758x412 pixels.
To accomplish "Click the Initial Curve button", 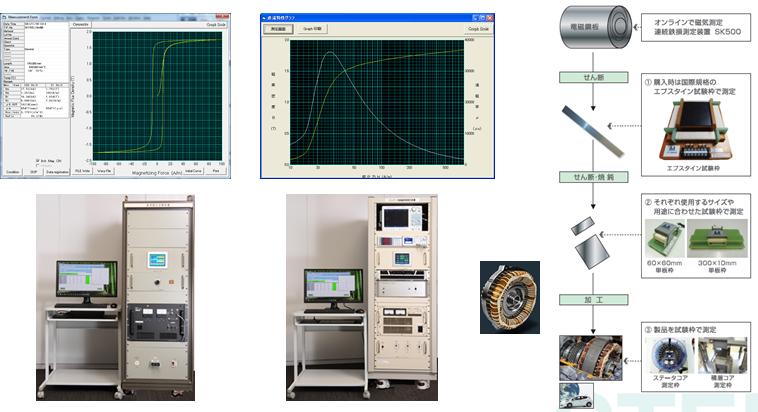I will 193,171.
